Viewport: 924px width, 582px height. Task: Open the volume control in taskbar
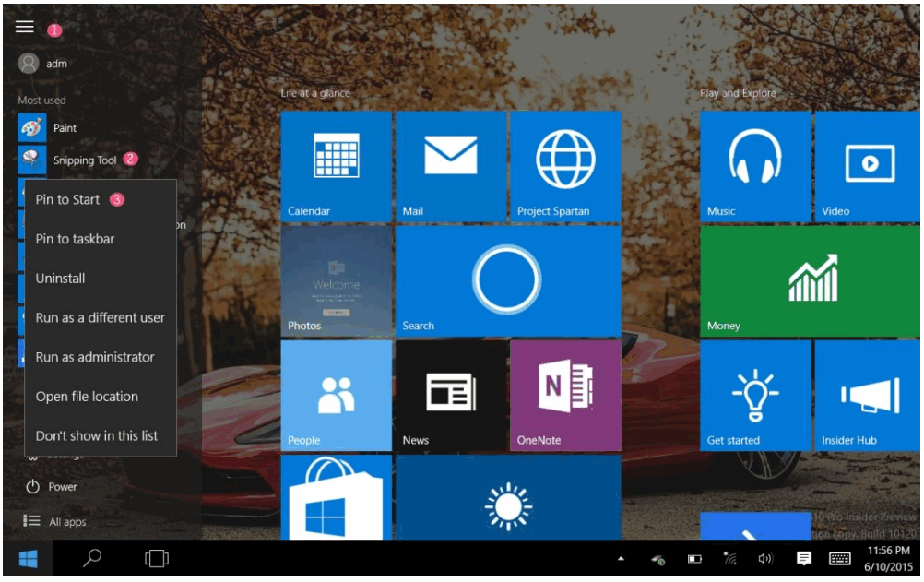click(x=764, y=559)
